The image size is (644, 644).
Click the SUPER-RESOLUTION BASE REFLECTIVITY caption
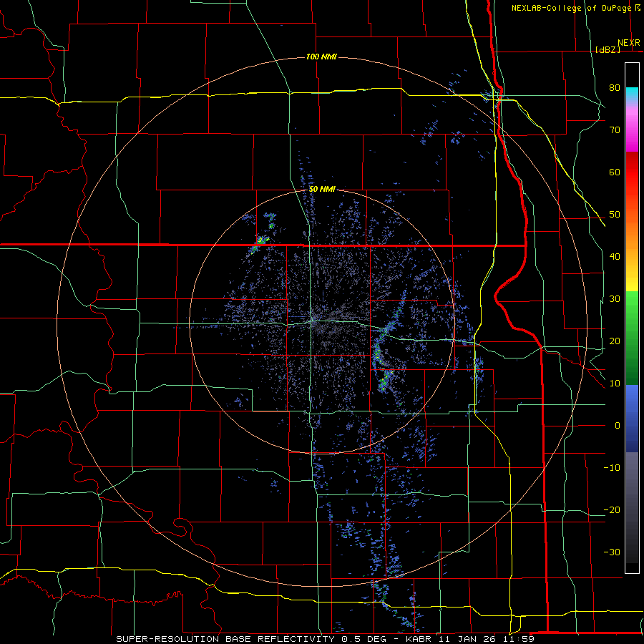225,639
